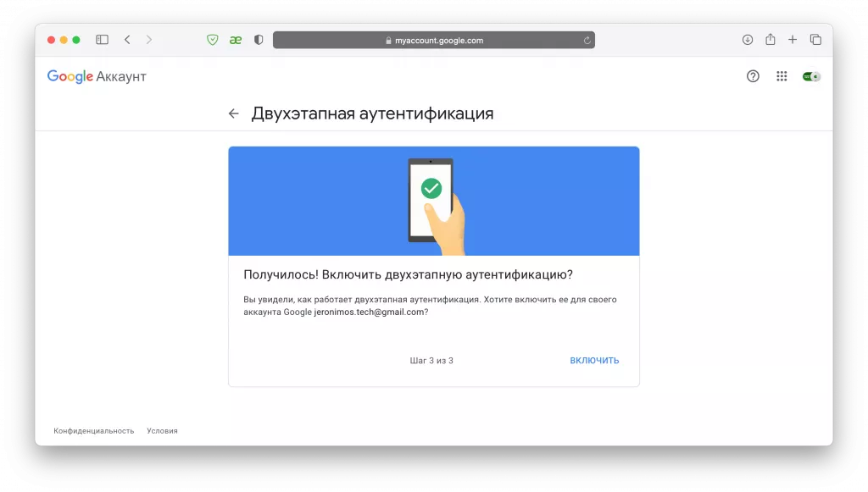Click the phone checkmark illustration
This screenshot has width=868, height=492.
[x=437, y=206]
